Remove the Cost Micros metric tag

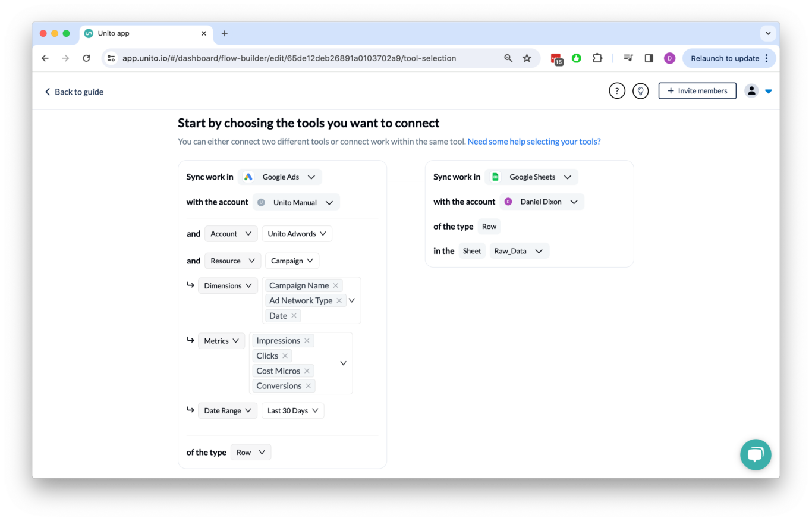307,371
